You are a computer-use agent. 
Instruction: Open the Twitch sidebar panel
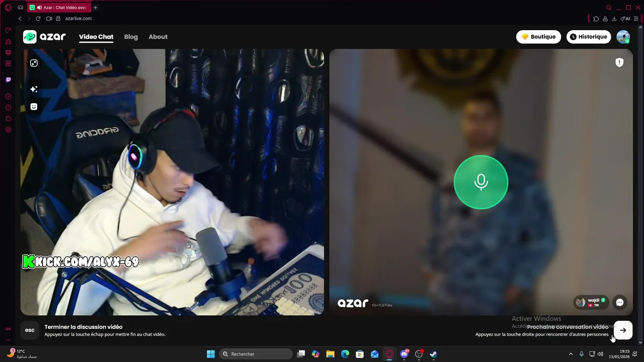(x=8, y=79)
